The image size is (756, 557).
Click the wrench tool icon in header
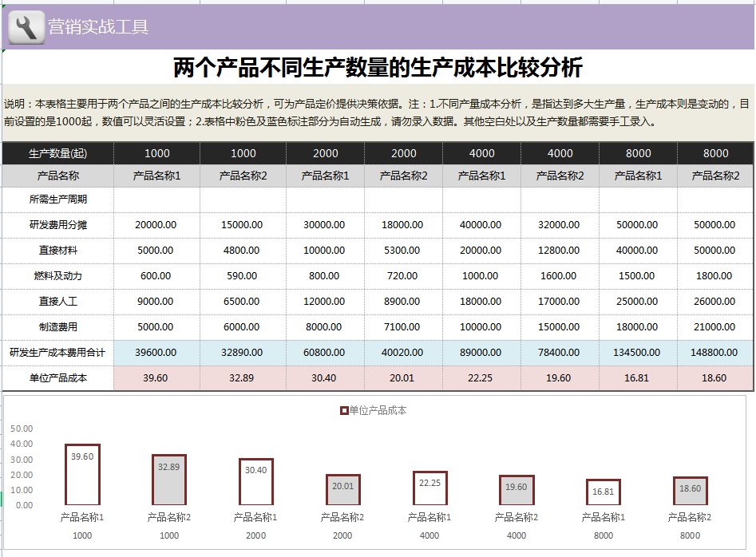coord(27,27)
